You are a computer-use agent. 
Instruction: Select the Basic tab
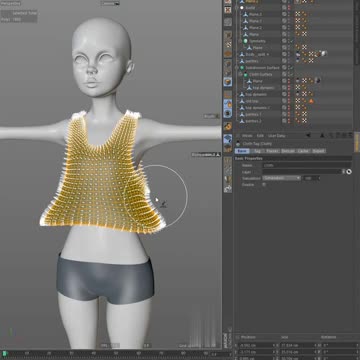242,151
